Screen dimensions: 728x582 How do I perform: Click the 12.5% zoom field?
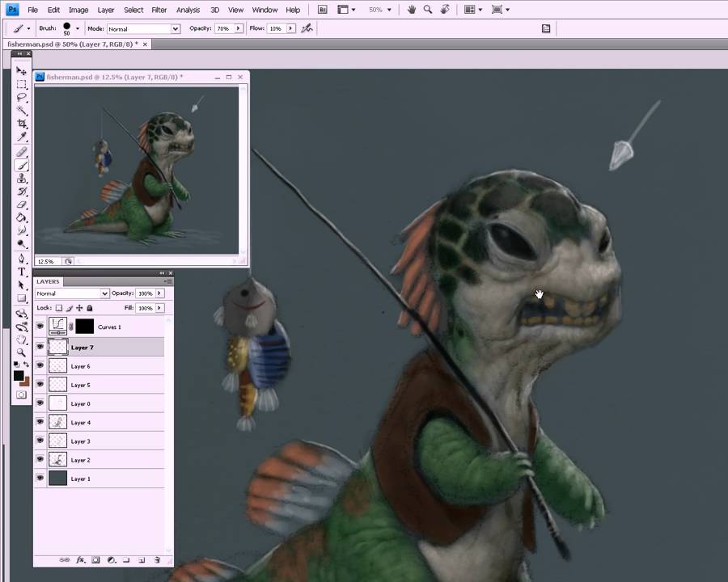pos(46,261)
